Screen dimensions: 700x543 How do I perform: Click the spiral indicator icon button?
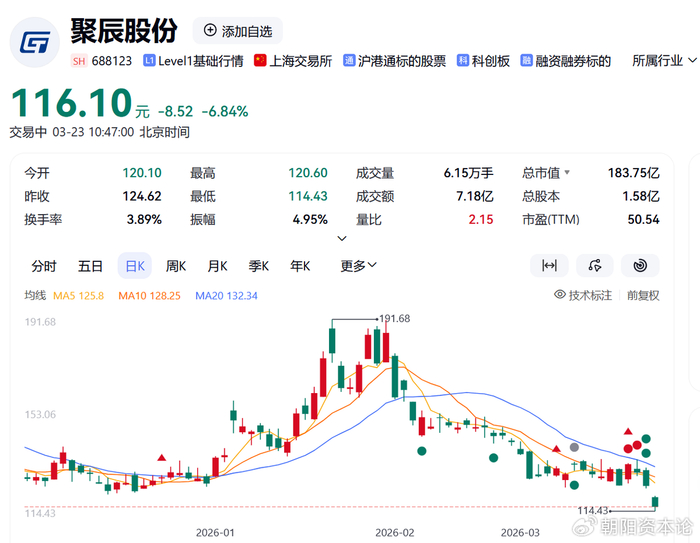click(640, 266)
